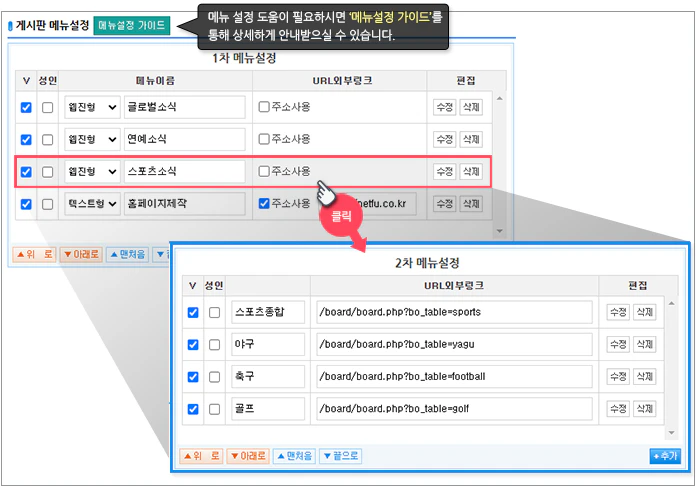Open type dropdown of 글로벌소식 row

pyautogui.click(x=92, y=107)
